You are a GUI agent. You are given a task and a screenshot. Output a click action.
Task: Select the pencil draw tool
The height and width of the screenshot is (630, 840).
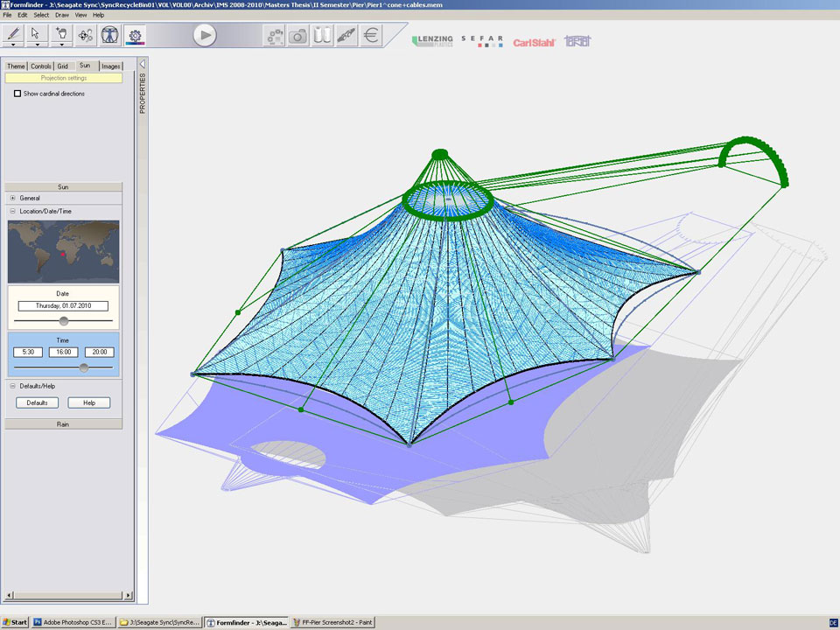pos(13,33)
